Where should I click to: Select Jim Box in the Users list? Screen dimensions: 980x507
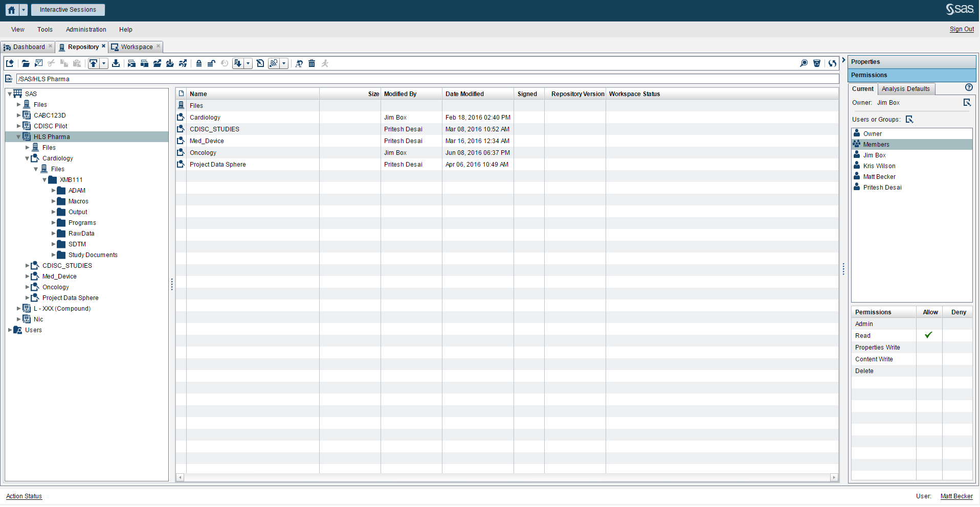[x=875, y=155]
